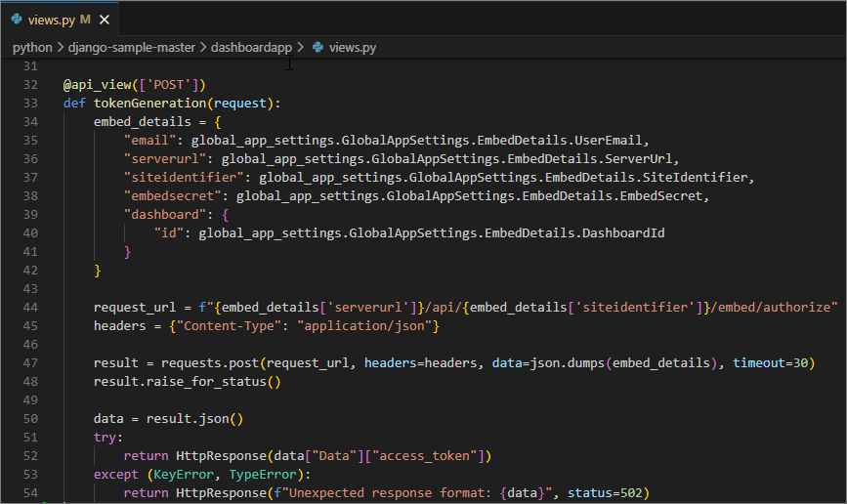Open the 'python' breadcrumb folder

point(32,47)
